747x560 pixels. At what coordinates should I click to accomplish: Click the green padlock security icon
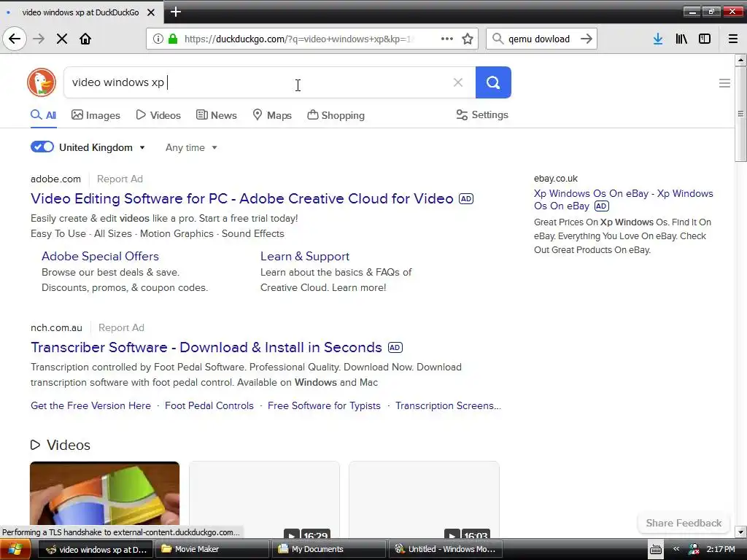click(x=173, y=39)
